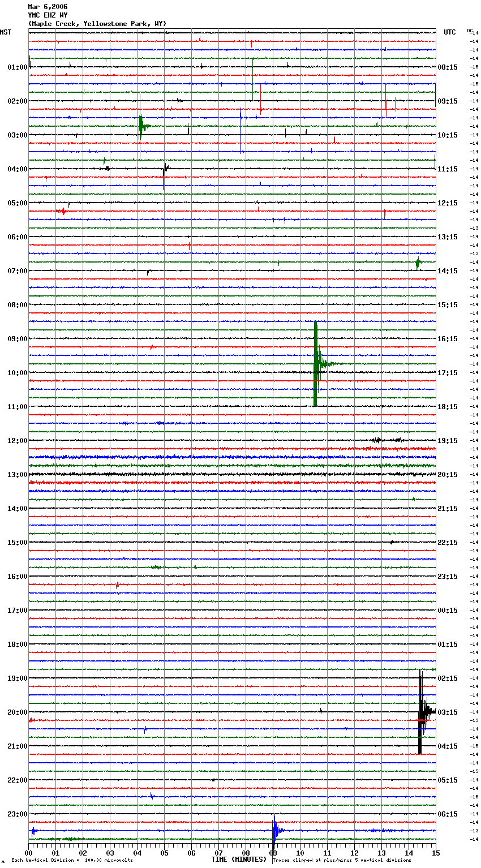Click the 'Each Vertical Division = 100.00 microvolts' note
481x868 pixels.
click(x=72, y=861)
